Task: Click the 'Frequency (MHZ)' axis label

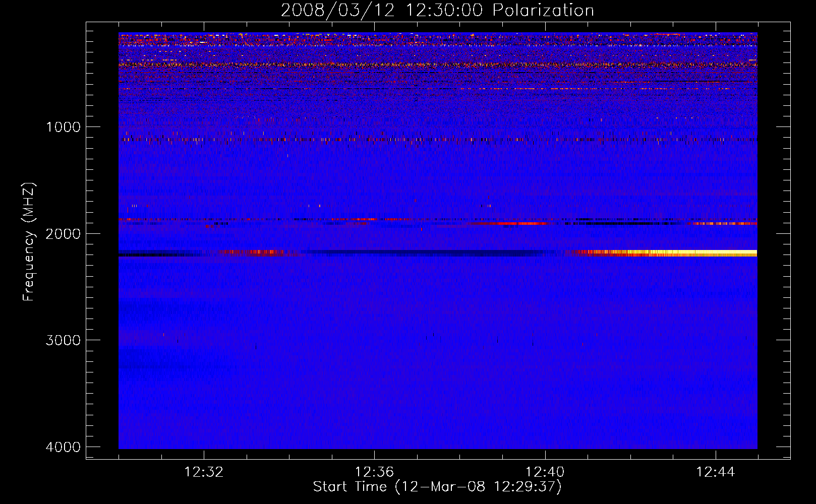Action: click(x=29, y=242)
